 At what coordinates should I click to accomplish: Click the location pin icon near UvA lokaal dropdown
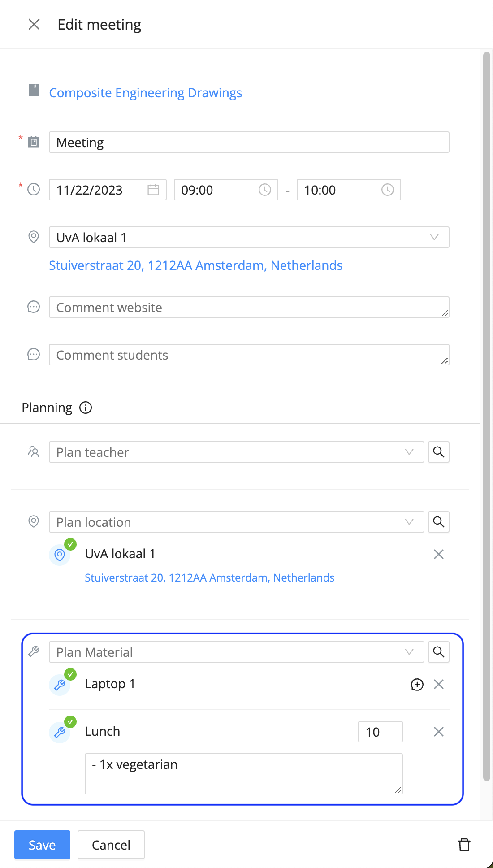point(34,237)
